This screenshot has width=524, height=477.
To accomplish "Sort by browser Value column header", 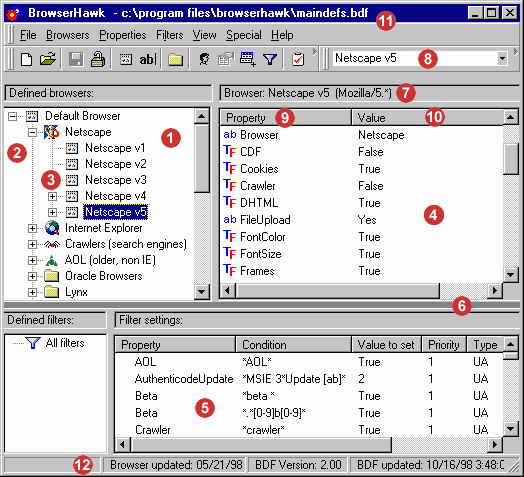I will click(427, 118).
